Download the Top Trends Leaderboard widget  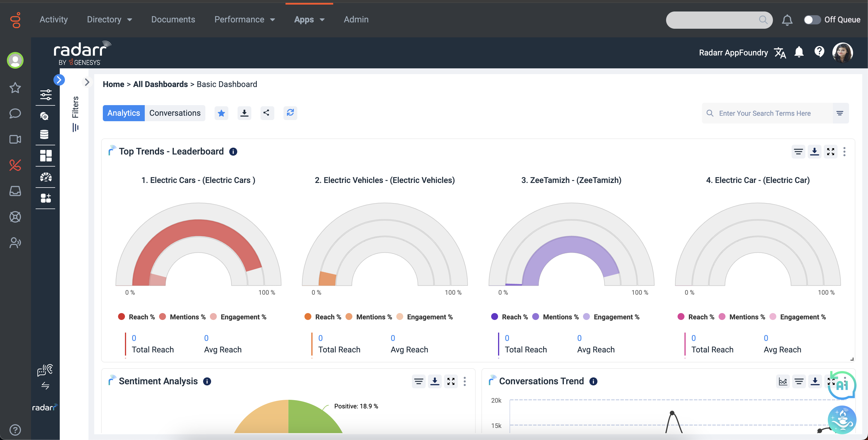[x=815, y=152]
